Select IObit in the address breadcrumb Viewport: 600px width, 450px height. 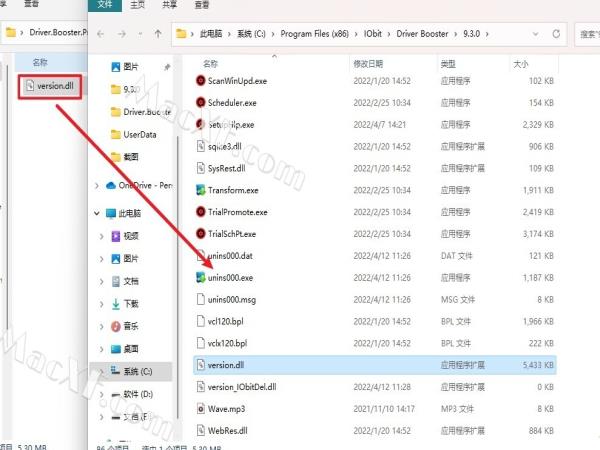[x=372, y=34]
